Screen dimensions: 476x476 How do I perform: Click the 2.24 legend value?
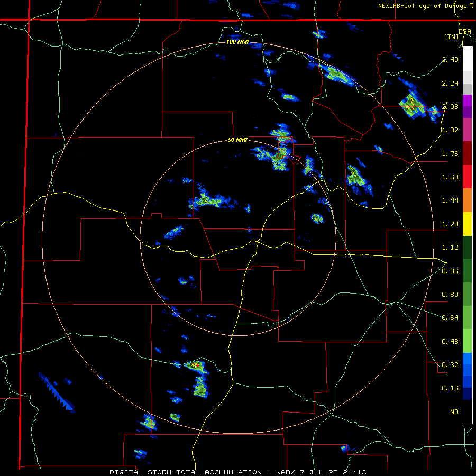click(450, 83)
